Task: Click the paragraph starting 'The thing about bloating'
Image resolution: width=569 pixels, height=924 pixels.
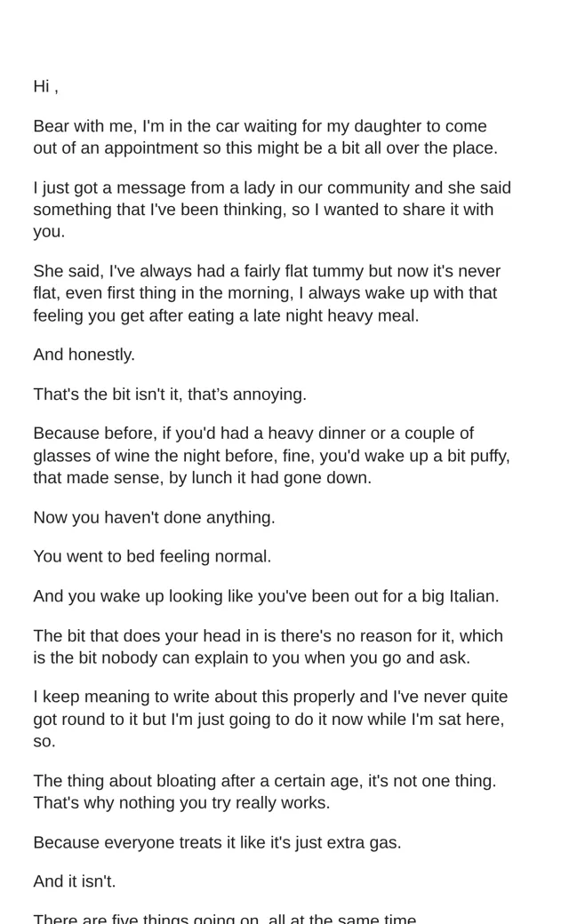Action: pos(265,792)
